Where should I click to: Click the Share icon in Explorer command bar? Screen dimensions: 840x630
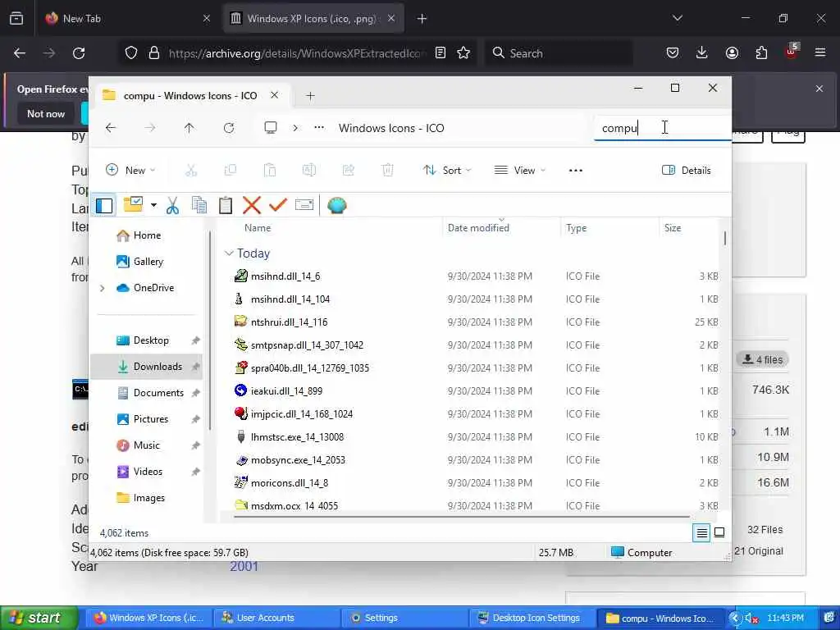348,171
